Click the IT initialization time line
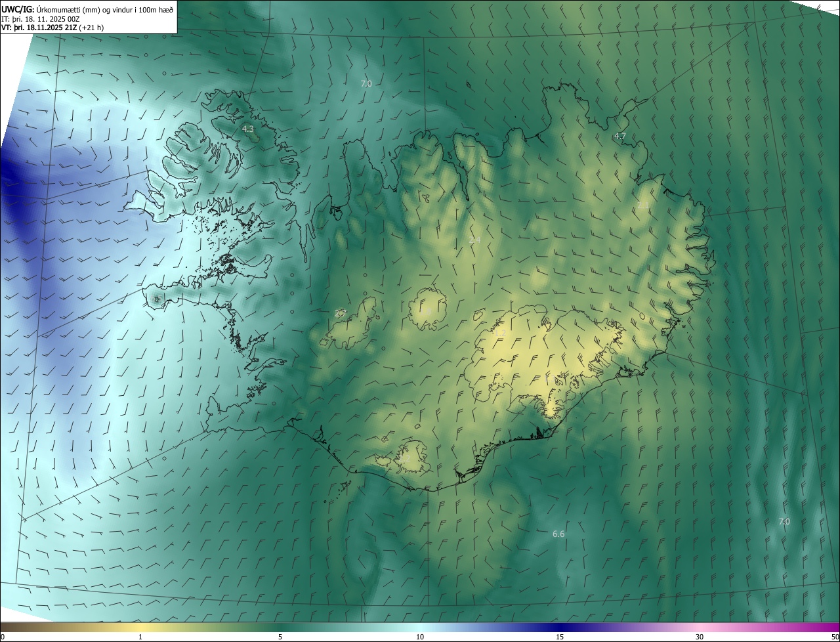The height and width of the screenshot is (642, 840). (41, 18)
